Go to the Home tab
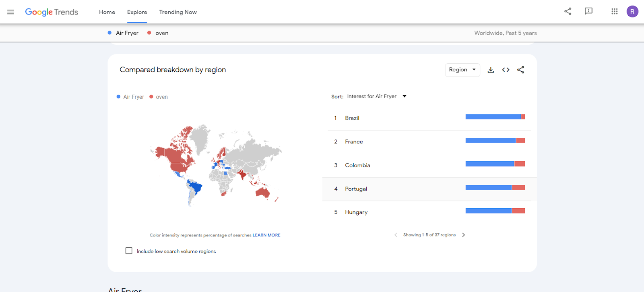The height and width of the screenshot is (292, 644). click(x=107, y=12)
